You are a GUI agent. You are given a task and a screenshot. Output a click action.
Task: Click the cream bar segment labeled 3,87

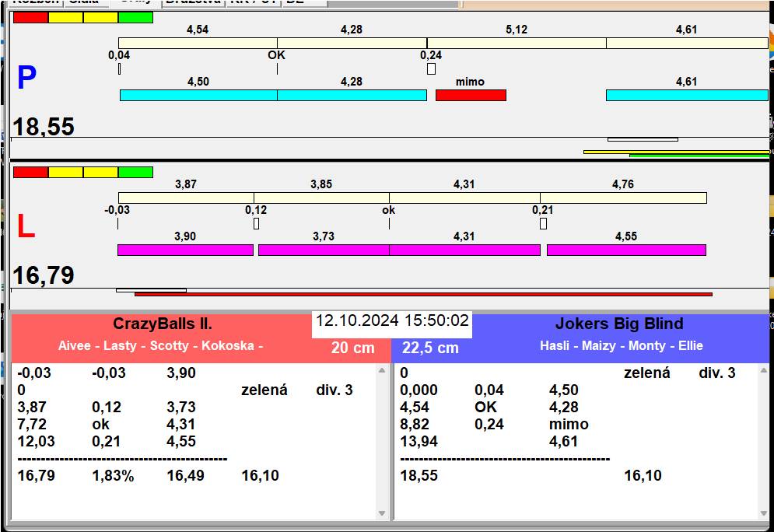[186, 198]
